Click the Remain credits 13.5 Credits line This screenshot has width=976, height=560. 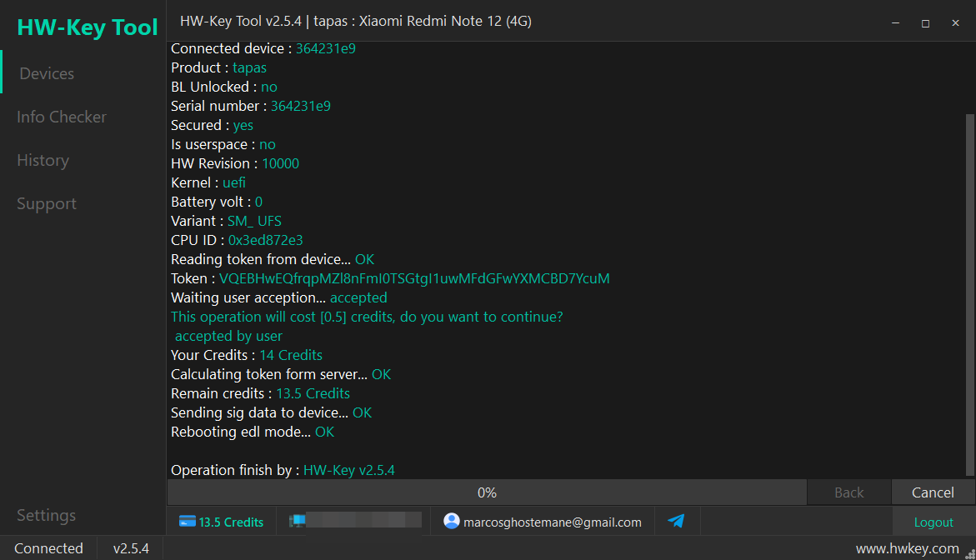pos(260,393)
